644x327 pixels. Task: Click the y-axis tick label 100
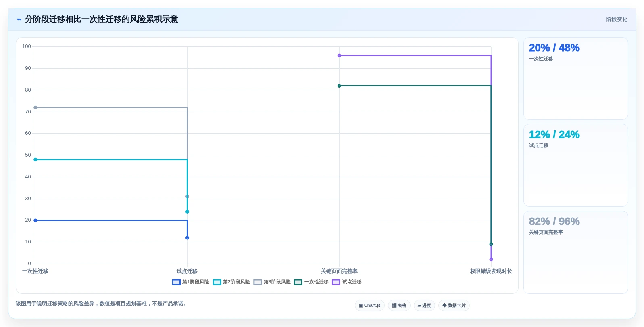pos(27,46)
